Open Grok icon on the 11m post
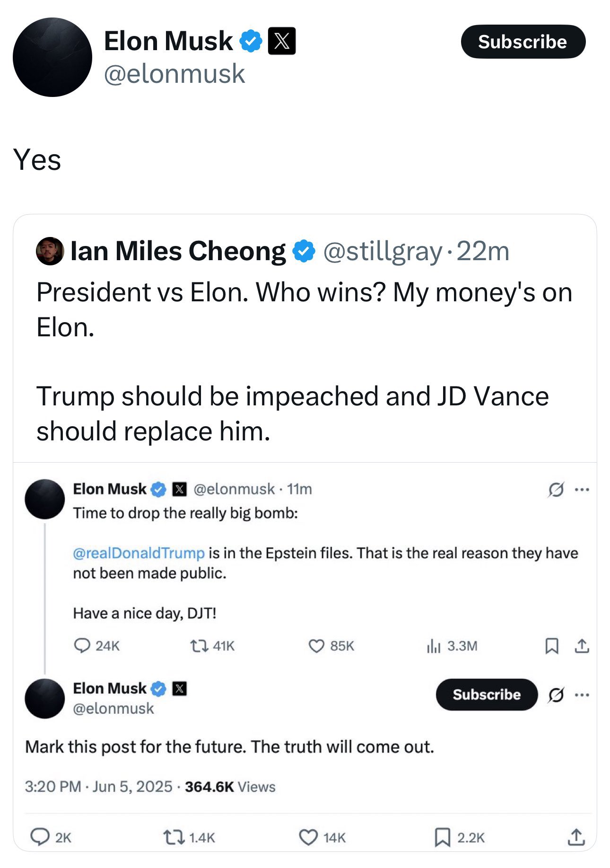610x868 pixels. coord(556,490)
